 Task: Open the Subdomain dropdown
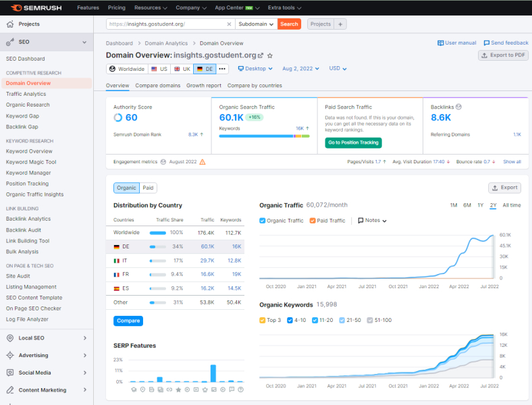point(256,24)
